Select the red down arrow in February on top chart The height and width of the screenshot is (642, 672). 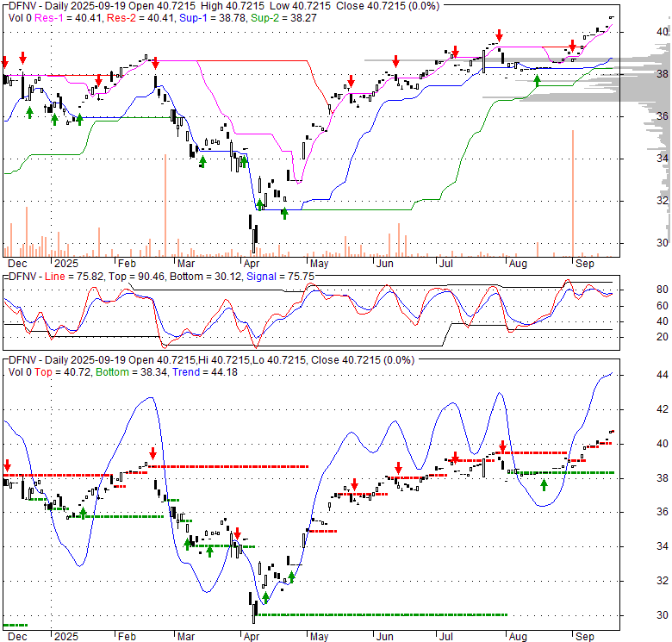pos(155,62)
